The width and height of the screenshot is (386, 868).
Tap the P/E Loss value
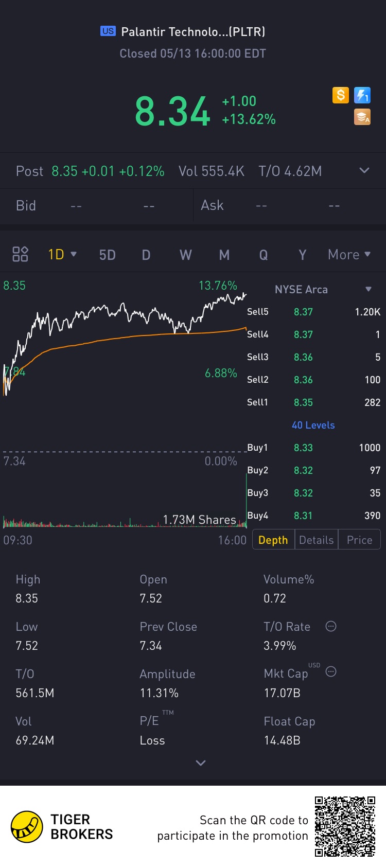(x=152, y=740)
